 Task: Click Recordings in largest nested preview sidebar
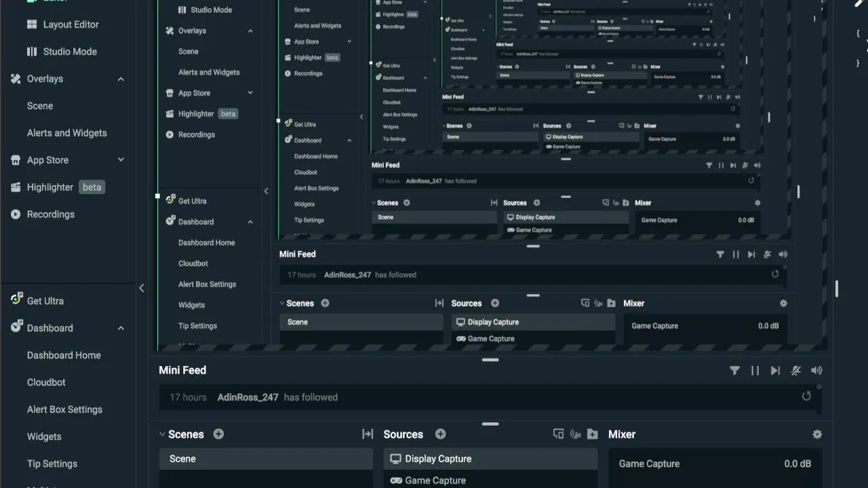pos(196,135)
